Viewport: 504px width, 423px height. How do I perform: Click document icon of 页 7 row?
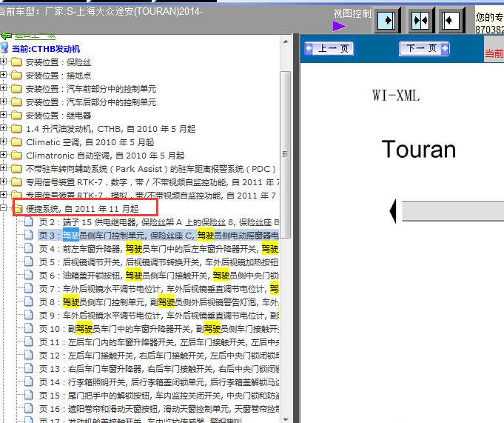click(x=29, y=288)
